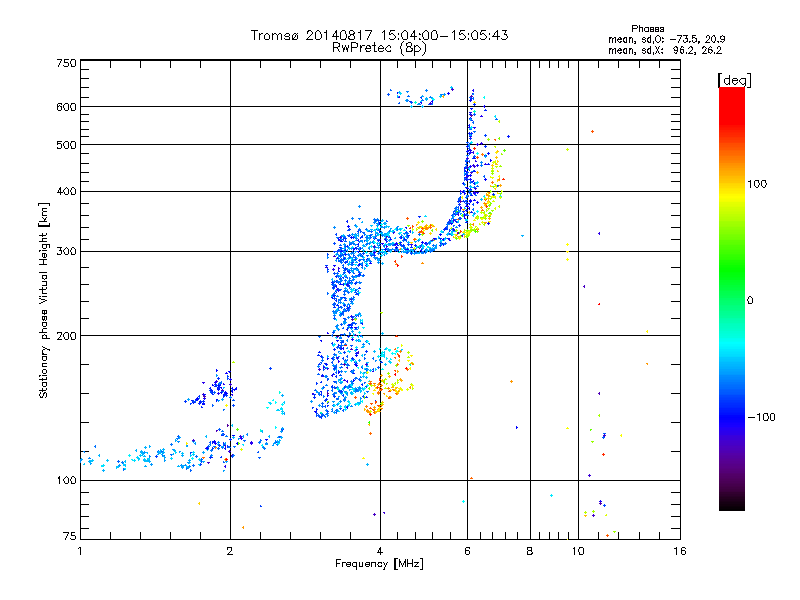
Task: Click the phase color bar
Action: 732,298
